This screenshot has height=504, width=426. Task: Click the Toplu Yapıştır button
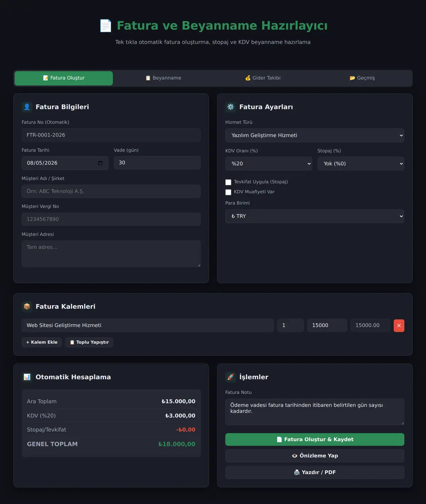click(89, 342)
